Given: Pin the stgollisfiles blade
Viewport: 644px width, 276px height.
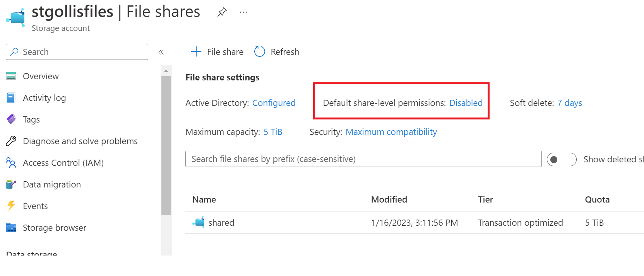Looking at the screenshot, I should tap(222, 12).
